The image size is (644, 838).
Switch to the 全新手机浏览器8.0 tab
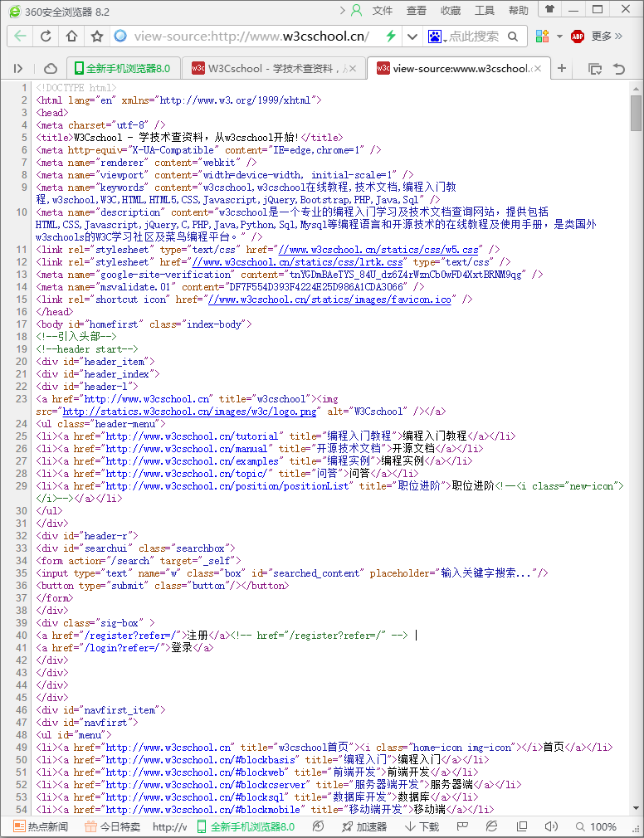[122, 68]
